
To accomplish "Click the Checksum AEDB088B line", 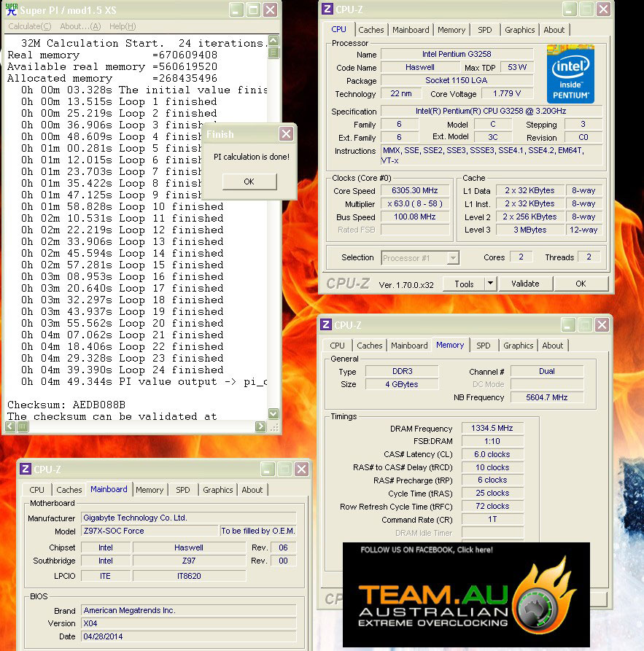I will coord(66,405).
